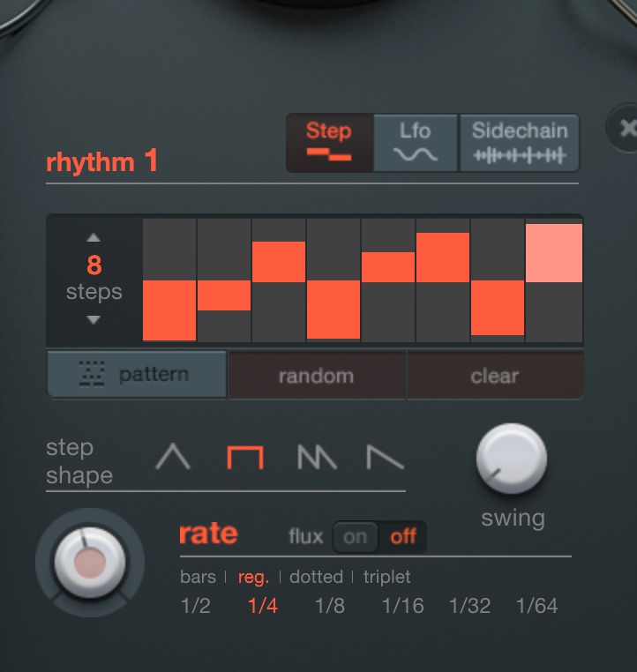This screenshot has height=672, width=637.
Task: Open the pattern preset selector
Action: click(137, 375)
